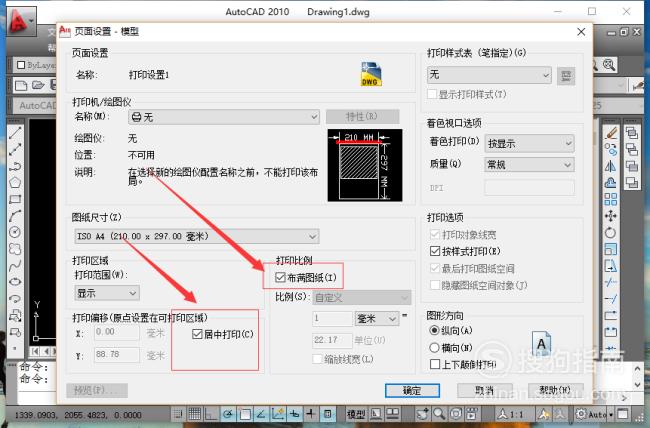Open the 图纸尺寸 ISO A4 paper size dropdown
Screen dimensions: 650x428
(x=197, y=236)
